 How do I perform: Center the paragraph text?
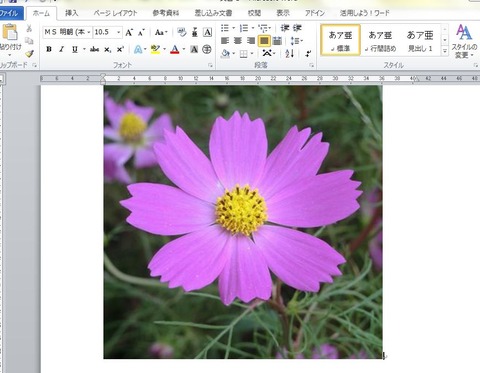(238, 41)
